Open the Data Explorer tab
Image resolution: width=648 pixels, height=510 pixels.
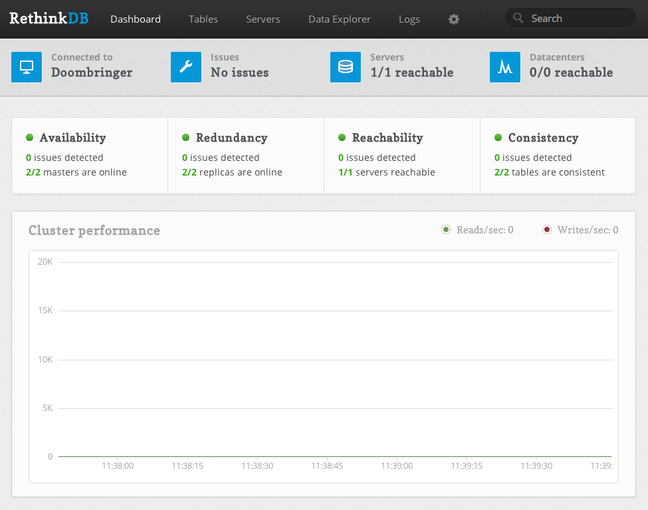339,19
